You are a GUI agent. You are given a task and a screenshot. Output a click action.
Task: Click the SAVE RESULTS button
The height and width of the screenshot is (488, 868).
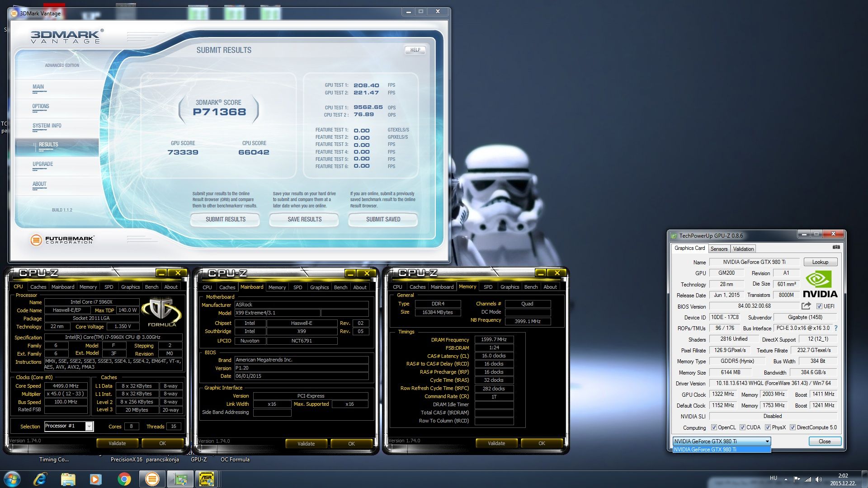pyautogui.click(x=304, y=220)
